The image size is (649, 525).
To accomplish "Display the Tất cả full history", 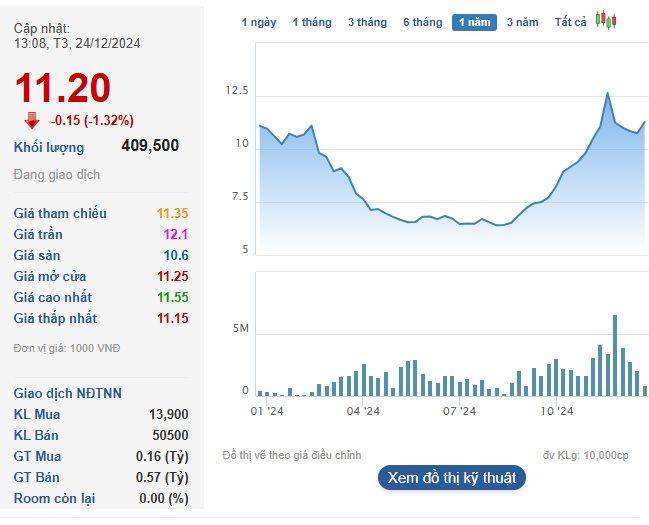I will tap(571, 22).
